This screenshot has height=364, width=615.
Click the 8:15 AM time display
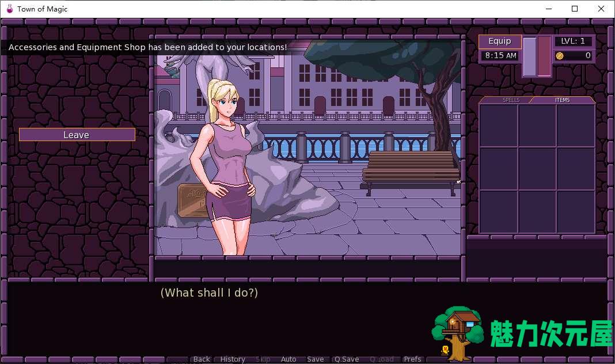click(500, 56)
